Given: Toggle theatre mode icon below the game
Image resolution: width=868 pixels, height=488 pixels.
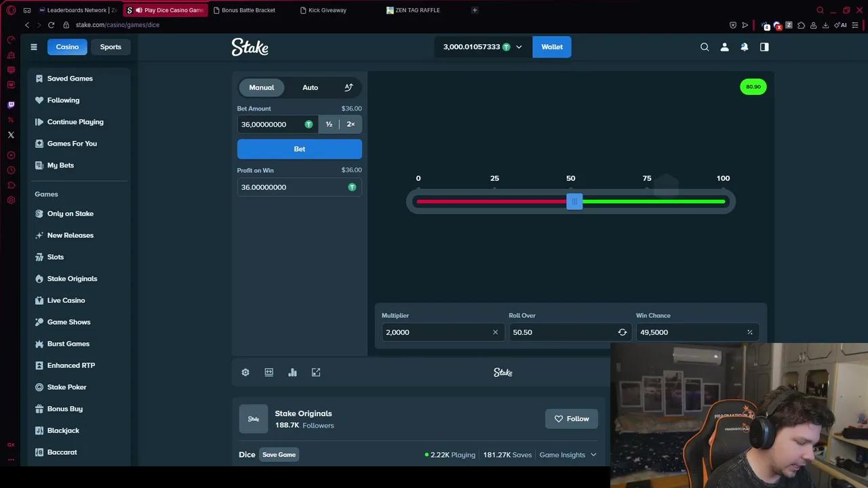Looking at the screenshot, I should [x=269, y=372].
